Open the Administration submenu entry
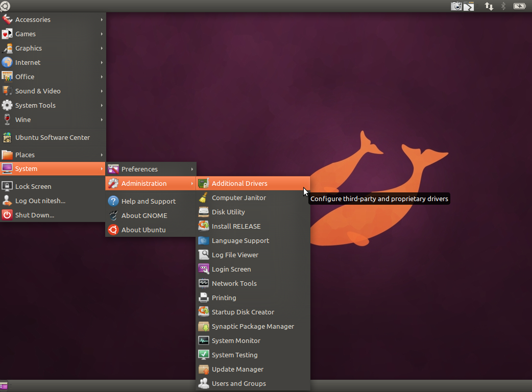Viewport: 532px width, 392px height. pos(151,183)
